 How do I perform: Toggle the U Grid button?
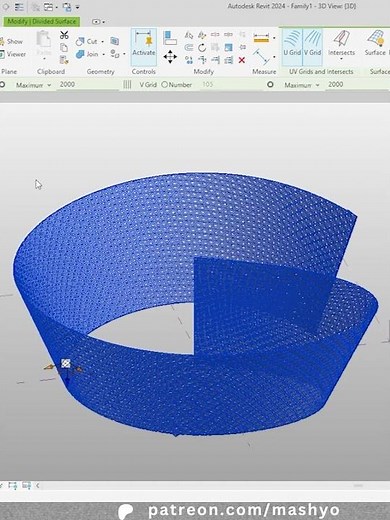(x=292, y=47)
